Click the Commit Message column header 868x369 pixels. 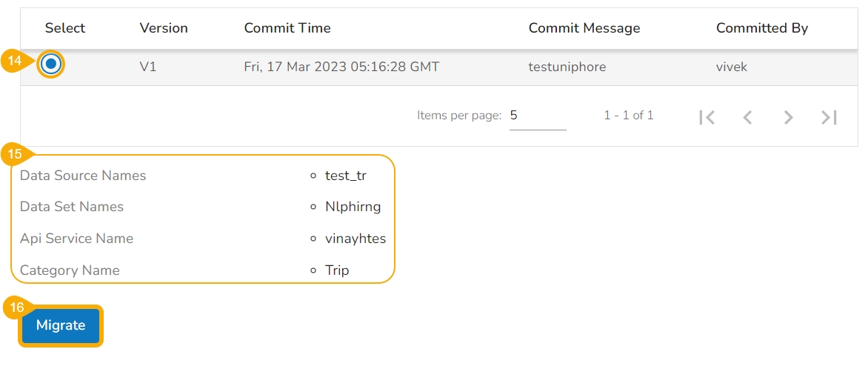[584, 28]
